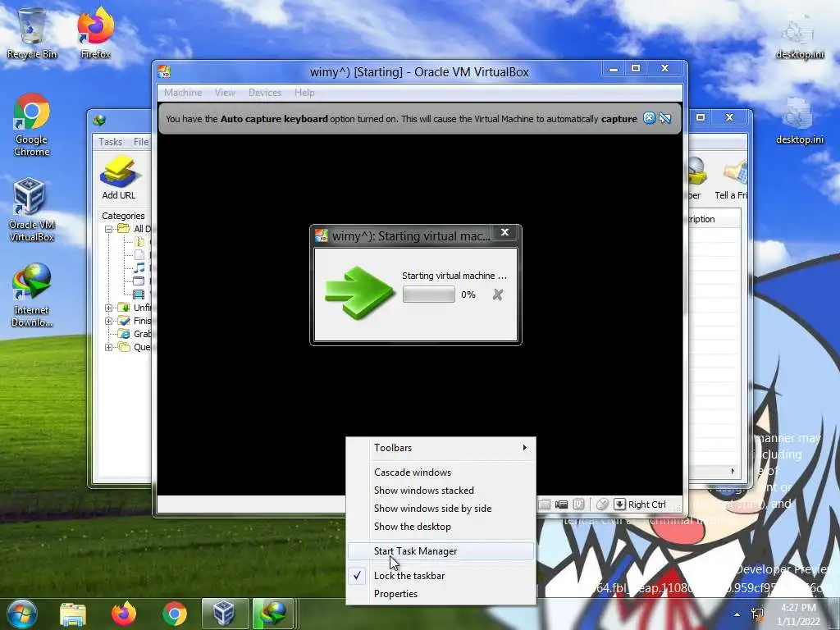Click the Right Ctrl host key label

(646, 504)
